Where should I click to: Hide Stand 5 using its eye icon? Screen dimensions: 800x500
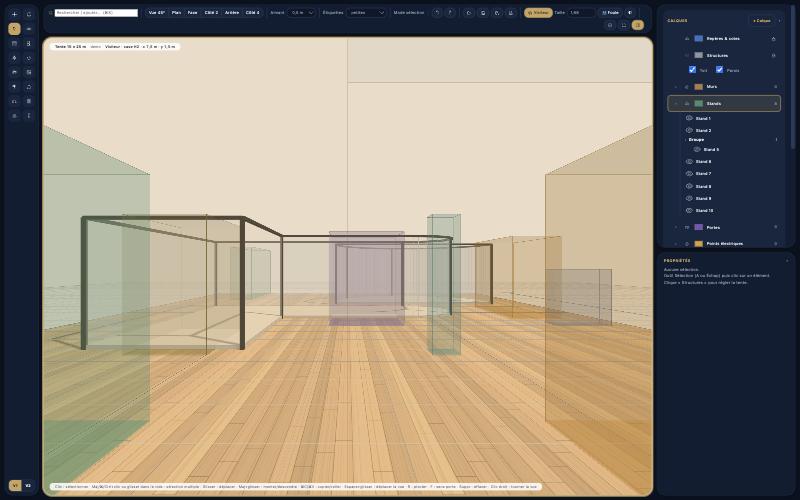[x=697, y=149]
